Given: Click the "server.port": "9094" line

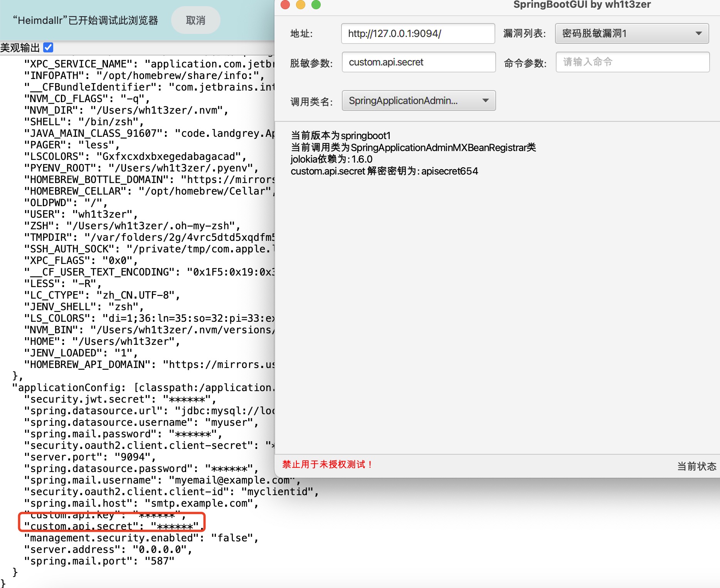Looking at the screenshot, I should point(90,457).
